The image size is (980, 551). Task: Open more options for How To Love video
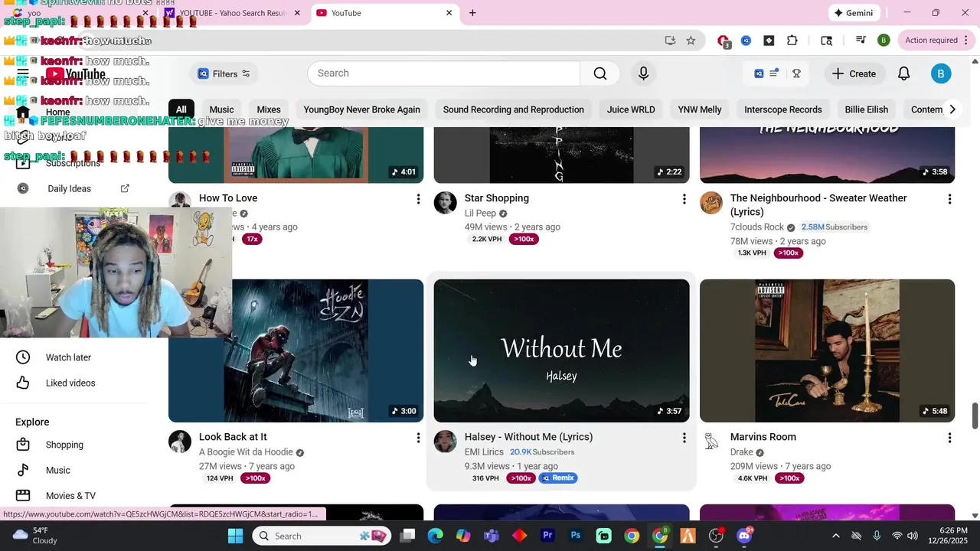418,199
